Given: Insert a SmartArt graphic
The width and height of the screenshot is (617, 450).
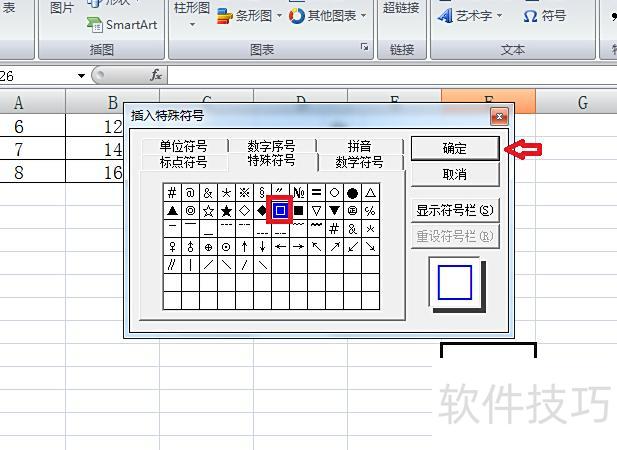Looking at the screenshot, I should 122,25.
